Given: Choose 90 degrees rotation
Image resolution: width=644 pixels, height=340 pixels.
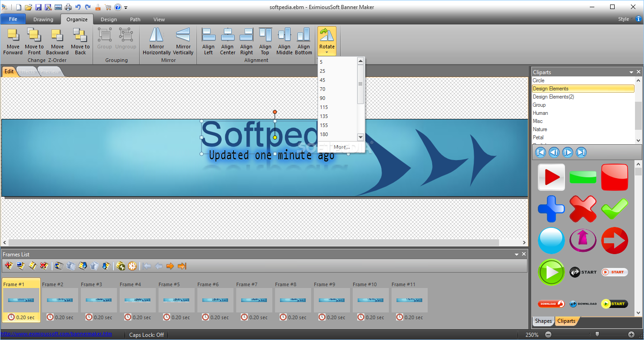Looking at the screenshot, I should click(x=337, y=98).
